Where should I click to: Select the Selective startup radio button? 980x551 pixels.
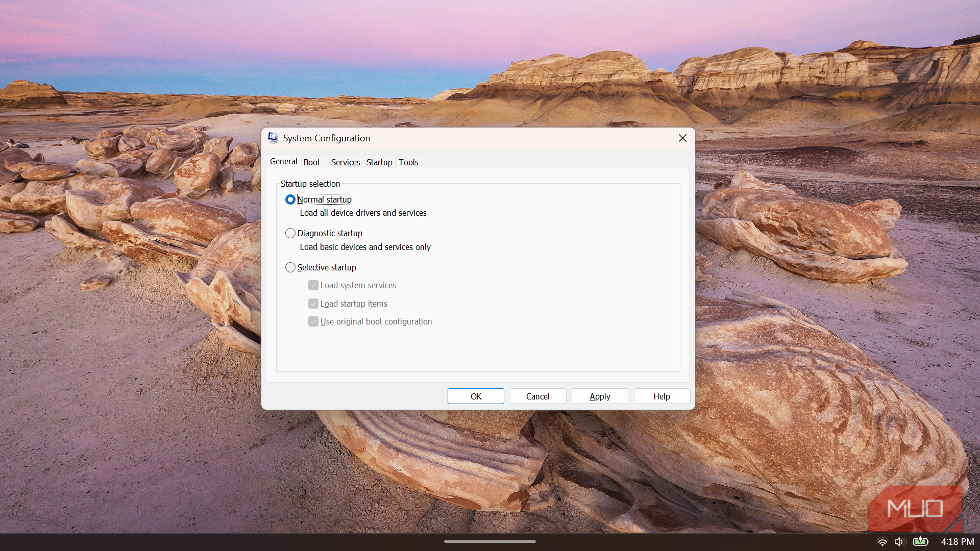click(290, 267)
